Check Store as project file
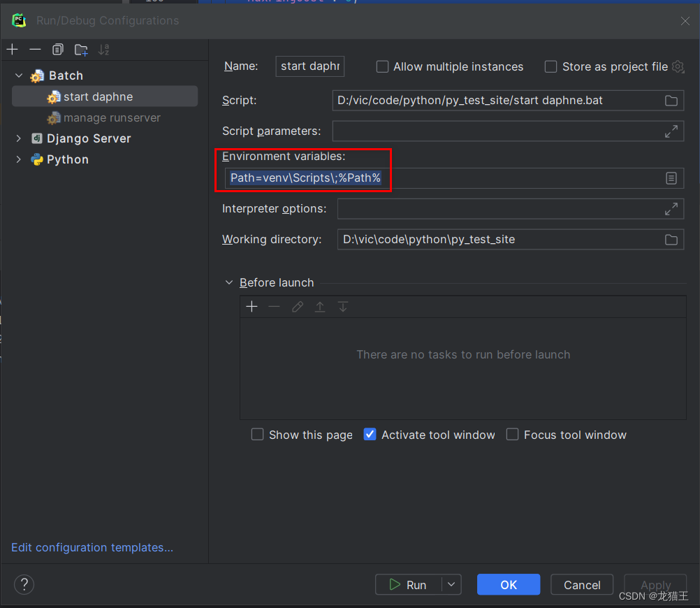 pyautogui.click(x=550, y=66)
